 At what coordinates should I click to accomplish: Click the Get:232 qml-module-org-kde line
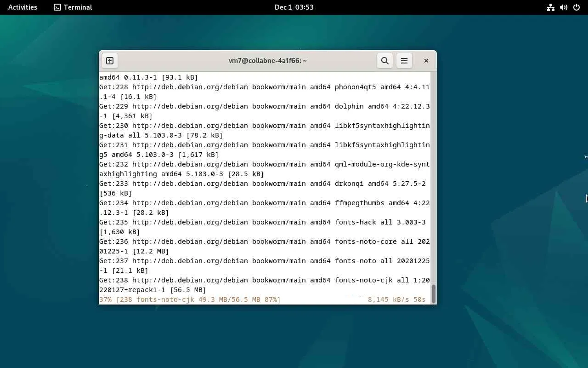click(265, 164)
